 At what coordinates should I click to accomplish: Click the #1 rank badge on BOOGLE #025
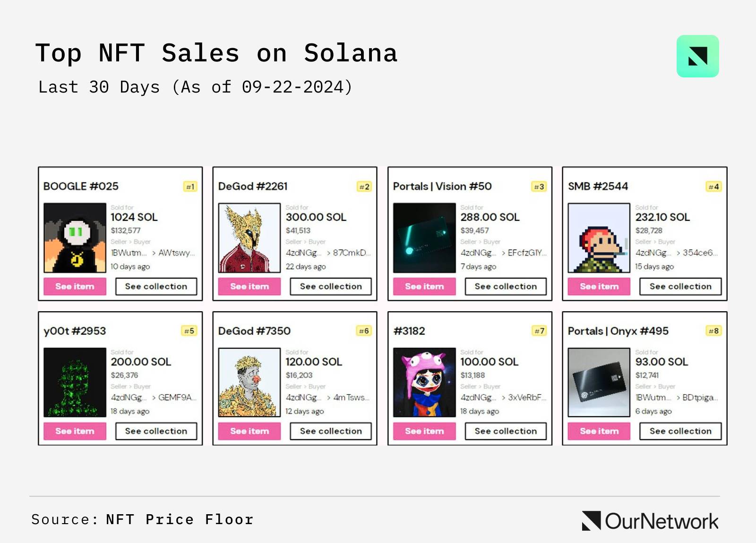[190, 187]
